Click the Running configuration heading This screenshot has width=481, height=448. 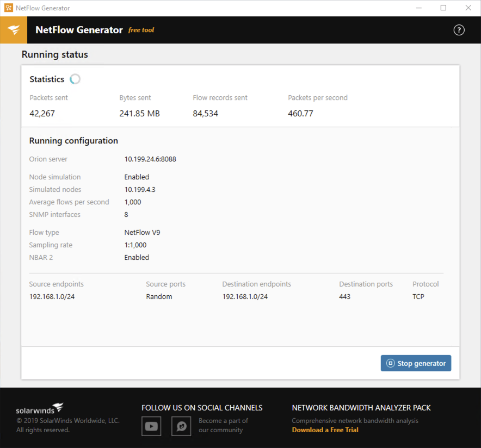[73, 141]
